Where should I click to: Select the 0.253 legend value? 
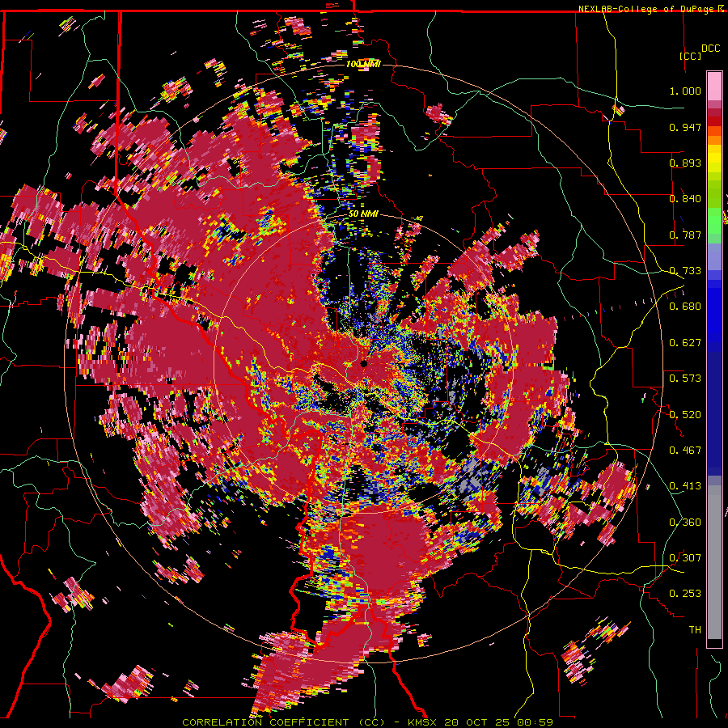tap(685, 594)
